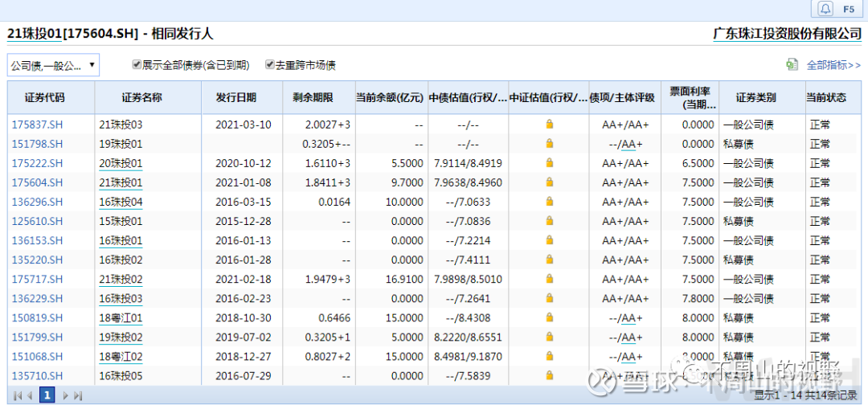Open bond code 136229.SH
This screenshot has width=868, height=409.
coord(37,298)
